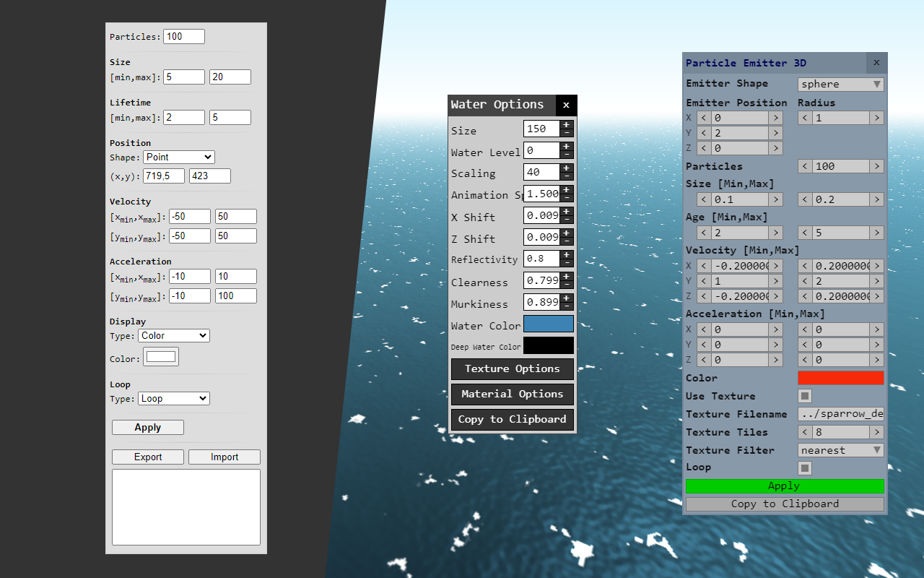924x578 pixels.
Task: Click the Export button
Action: click(148, 457)
